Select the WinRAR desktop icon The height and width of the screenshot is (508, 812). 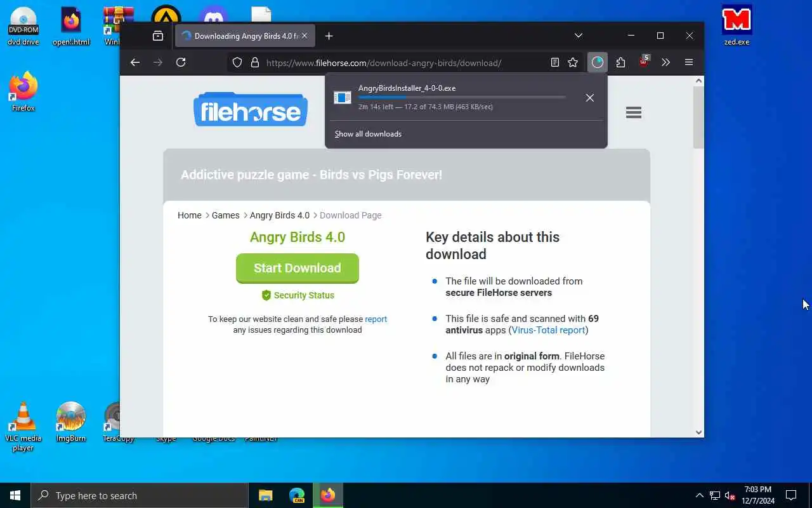click(113, 27)
